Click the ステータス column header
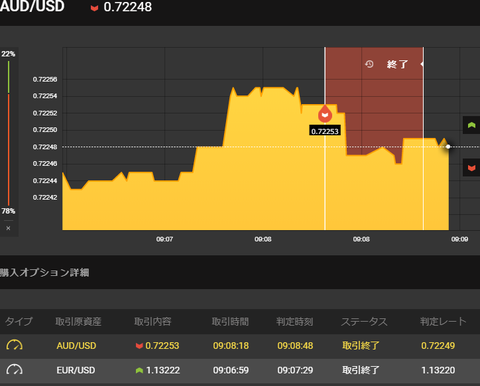This screenshot has width=480, height=386. pyautogui.click(x=364, y=322)
